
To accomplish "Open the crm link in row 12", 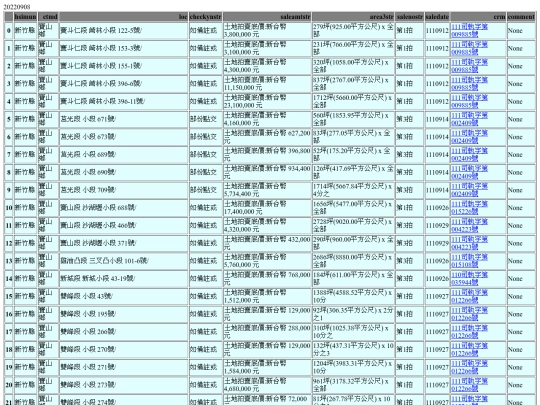I will coord(469,243).
